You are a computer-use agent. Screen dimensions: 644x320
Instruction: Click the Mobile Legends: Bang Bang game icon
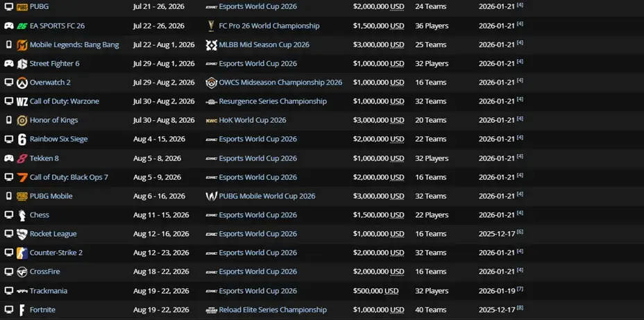(22, 45)
